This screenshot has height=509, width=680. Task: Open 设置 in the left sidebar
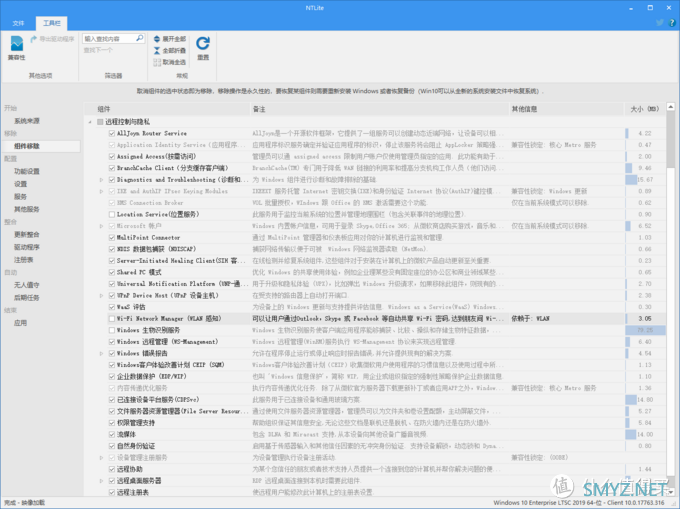pos(20,184)
